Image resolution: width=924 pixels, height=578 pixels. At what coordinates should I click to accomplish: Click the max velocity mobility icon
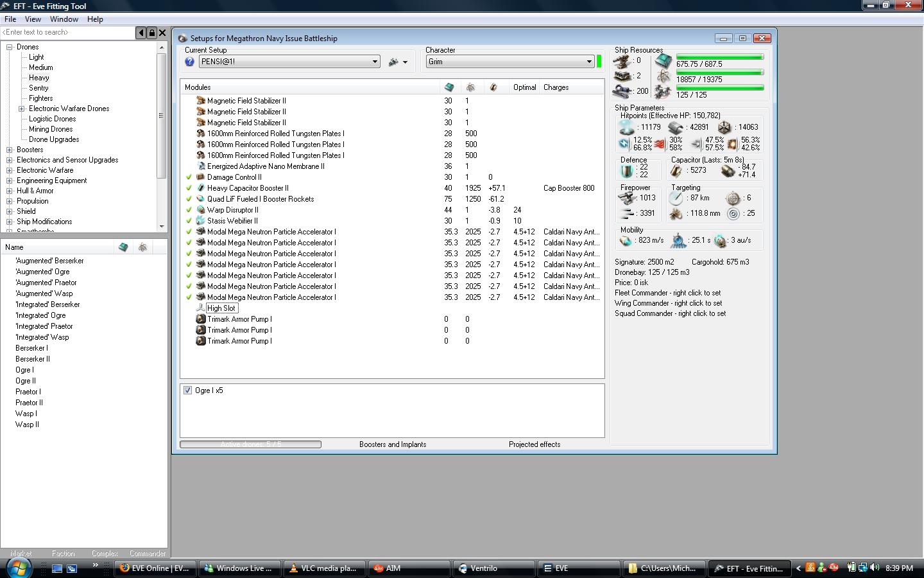click(x=626, y=240)
